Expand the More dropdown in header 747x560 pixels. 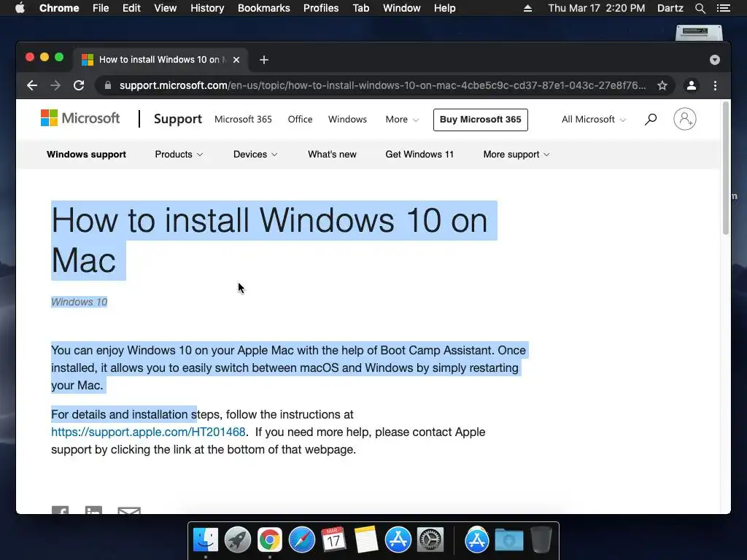click(x=402, y=120)
